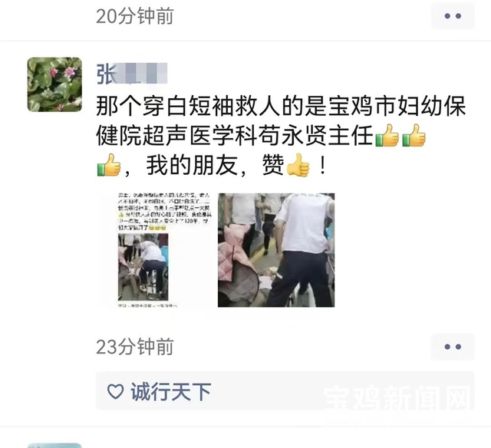491x448 pixels.
Task: Open the right photo of the man in white shirt
Action: point(276,250)
